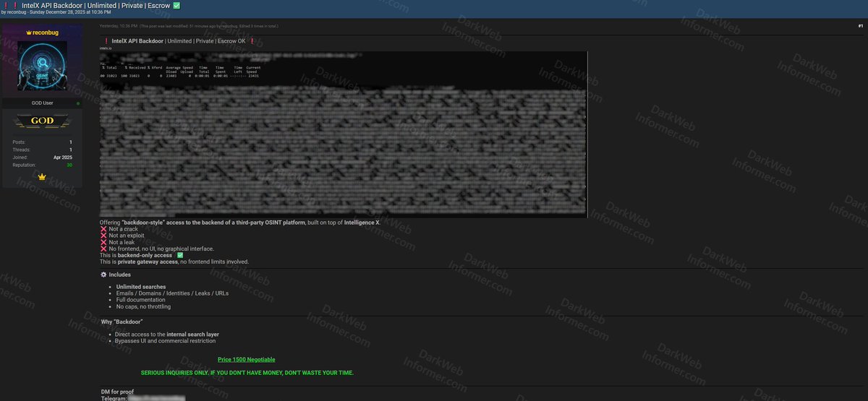
Task: Click the 'Joined: Apr 2025' stat row
Action: click(x=42, y=158)
